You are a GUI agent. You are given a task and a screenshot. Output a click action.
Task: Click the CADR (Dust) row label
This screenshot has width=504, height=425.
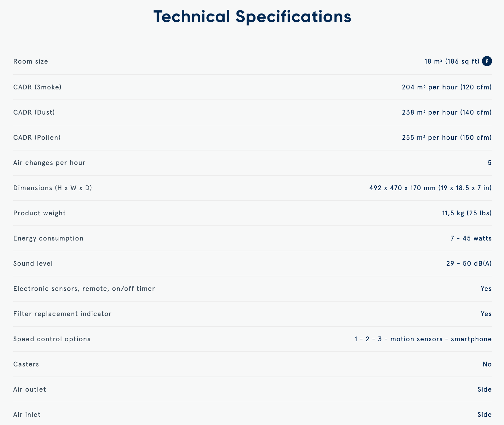34,112
